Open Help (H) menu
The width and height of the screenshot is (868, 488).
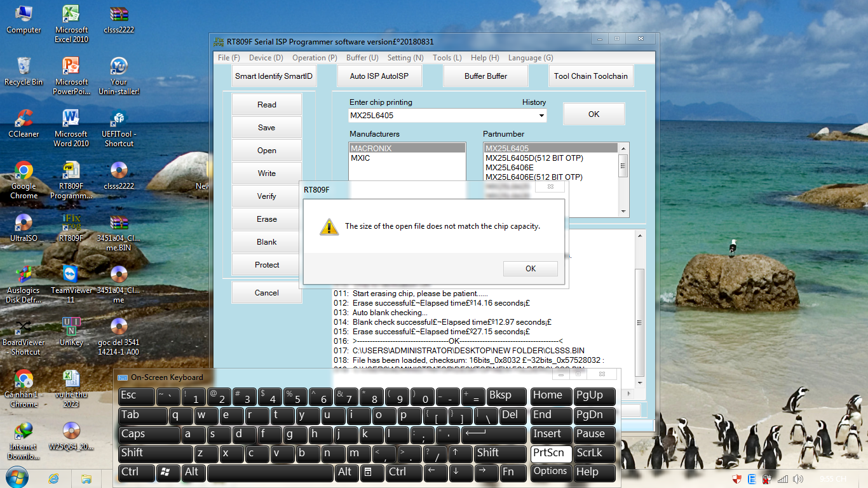[x=485, y=58]
